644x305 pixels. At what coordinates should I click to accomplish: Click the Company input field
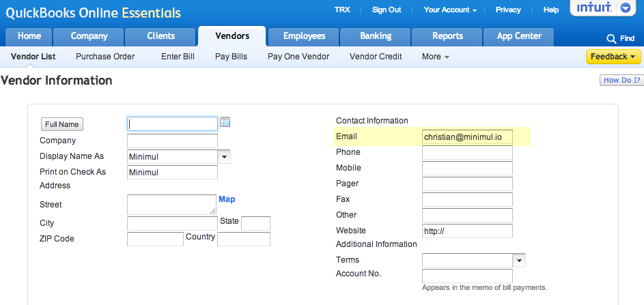173,141
